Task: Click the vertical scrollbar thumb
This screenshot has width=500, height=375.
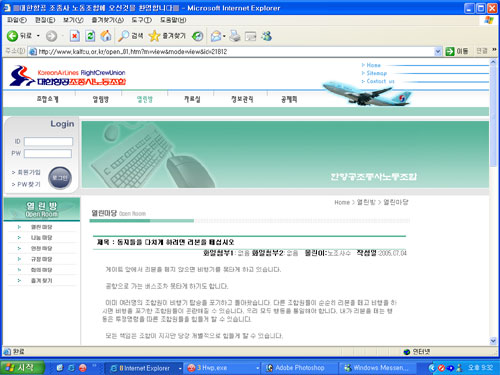Action: coord(493,116)
